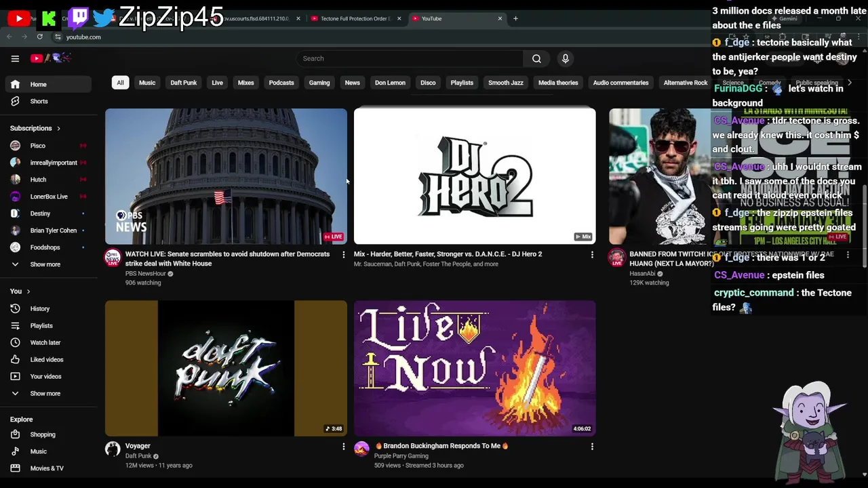Expand the You section chevron
This screenshot has width=868, height=488.
pyautogui.click(x=28, y=291)
